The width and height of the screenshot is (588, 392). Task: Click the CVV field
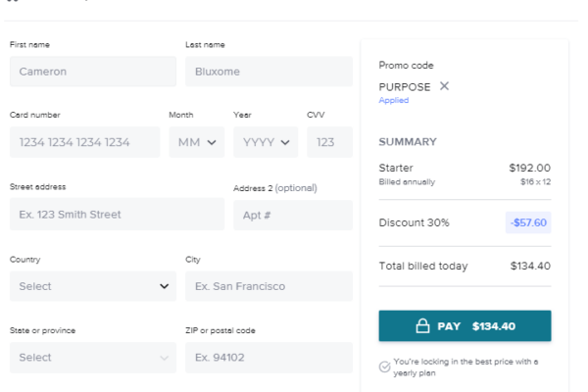[x=329, y=142]
